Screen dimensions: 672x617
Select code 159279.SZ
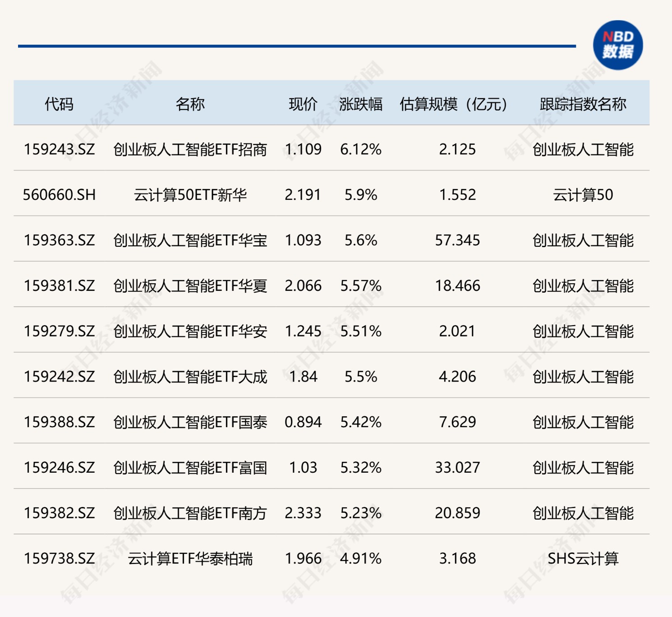pyautogui.click(x=59, y=332)
